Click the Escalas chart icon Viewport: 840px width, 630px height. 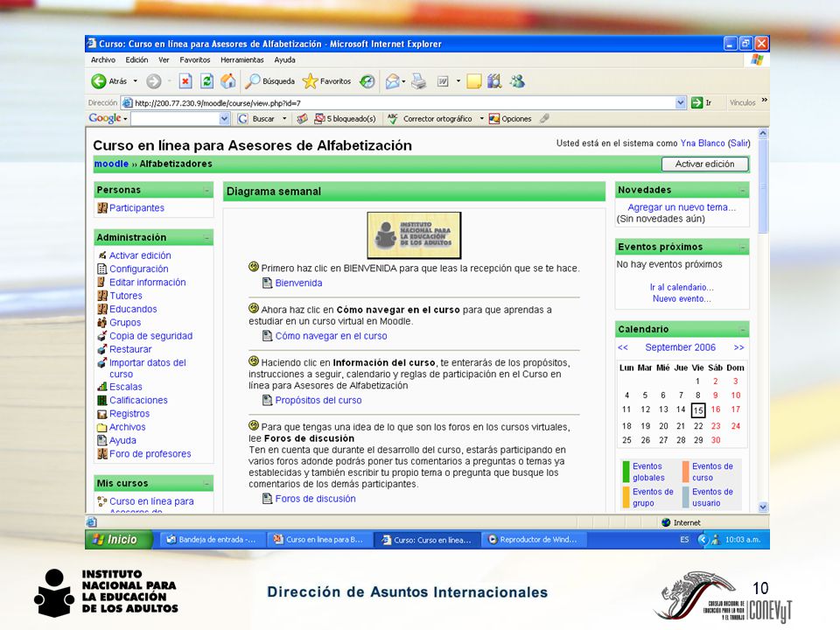(101, 387)
